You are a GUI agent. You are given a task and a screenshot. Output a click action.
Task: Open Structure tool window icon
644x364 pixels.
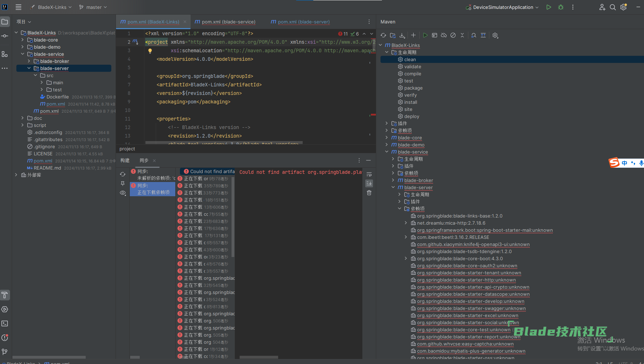[x=5, y=54]
